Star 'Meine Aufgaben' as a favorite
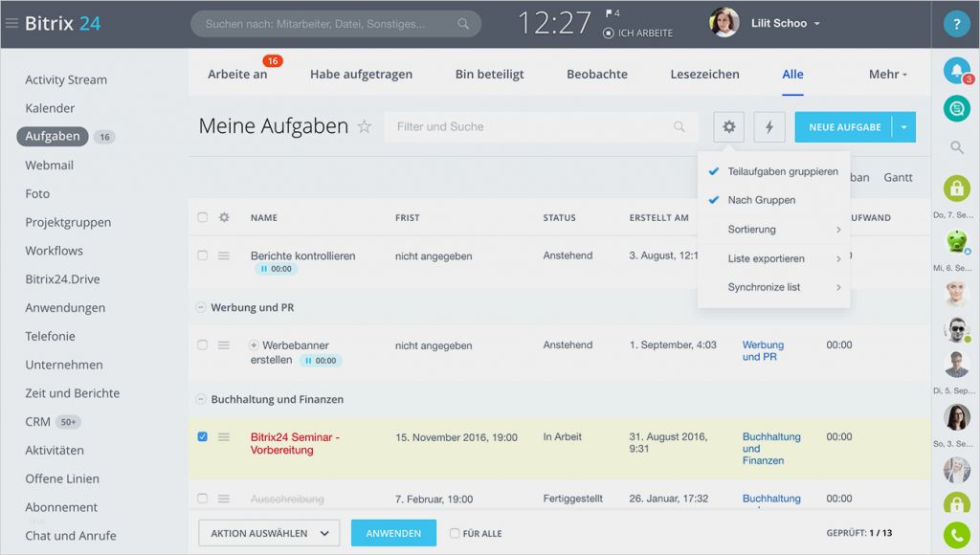 tap(364, 125)
